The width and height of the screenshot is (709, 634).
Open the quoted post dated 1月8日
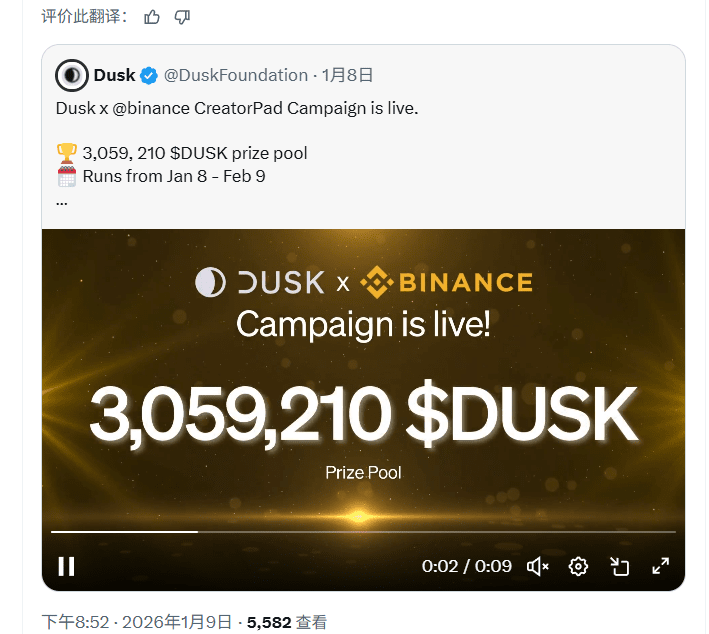[347, 75]
